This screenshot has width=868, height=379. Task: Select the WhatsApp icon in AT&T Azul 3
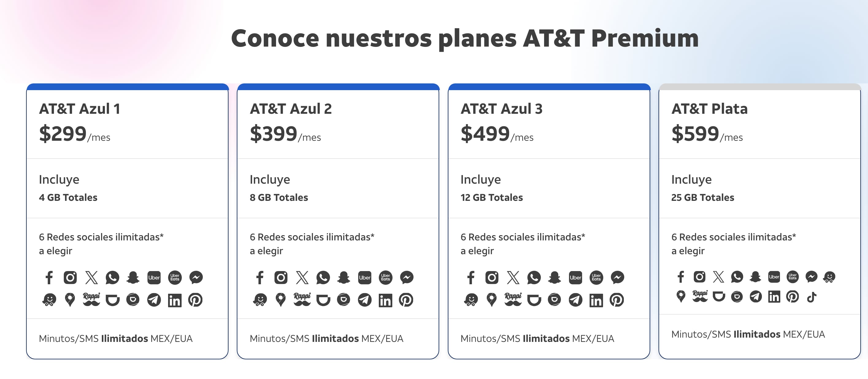(533, 278)
